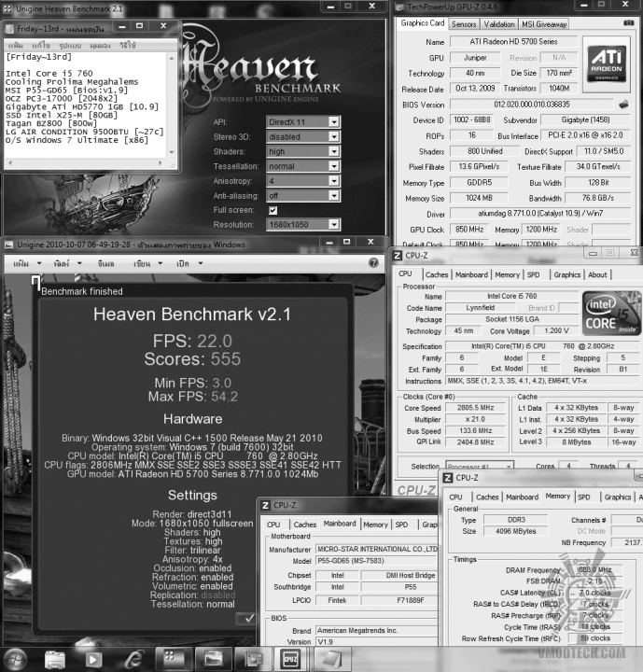Viewport: 643px width, 672px height.
Task: Click the help icon in Windows Photo Viewer
Action: tap(373, 262)
